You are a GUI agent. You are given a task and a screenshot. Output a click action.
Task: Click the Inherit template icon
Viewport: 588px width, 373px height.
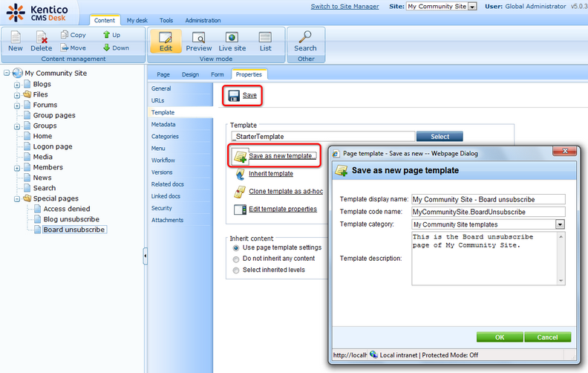click(x=240, y=174)
